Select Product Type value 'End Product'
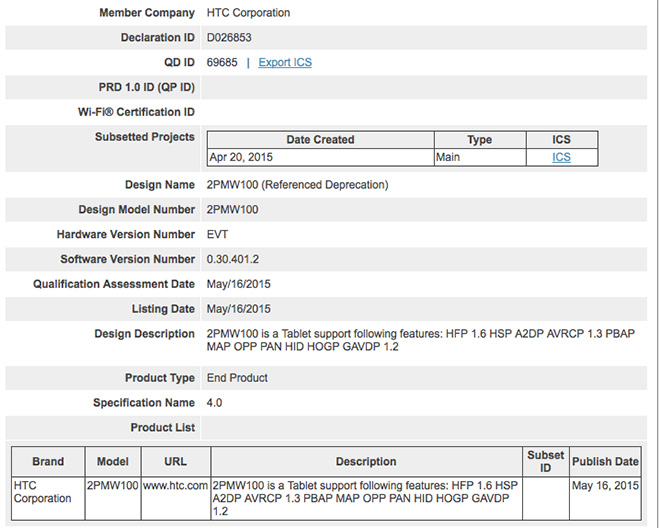Screen dimensions: 660x528 [x=237, y=378]
